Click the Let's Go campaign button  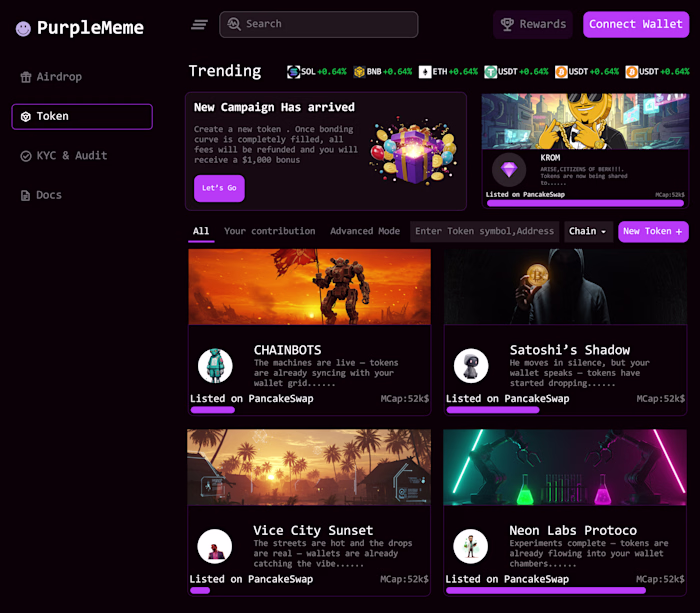point(219,188)
